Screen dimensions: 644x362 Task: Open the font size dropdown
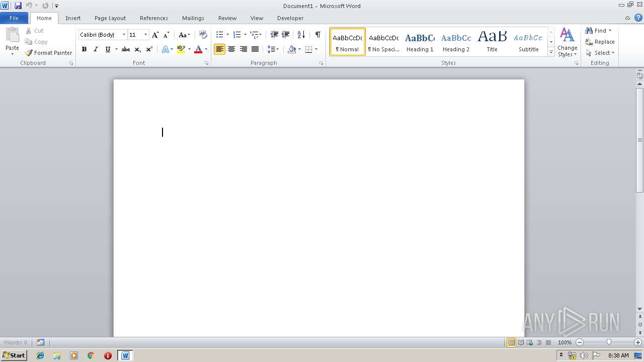[x=146, y=35]
